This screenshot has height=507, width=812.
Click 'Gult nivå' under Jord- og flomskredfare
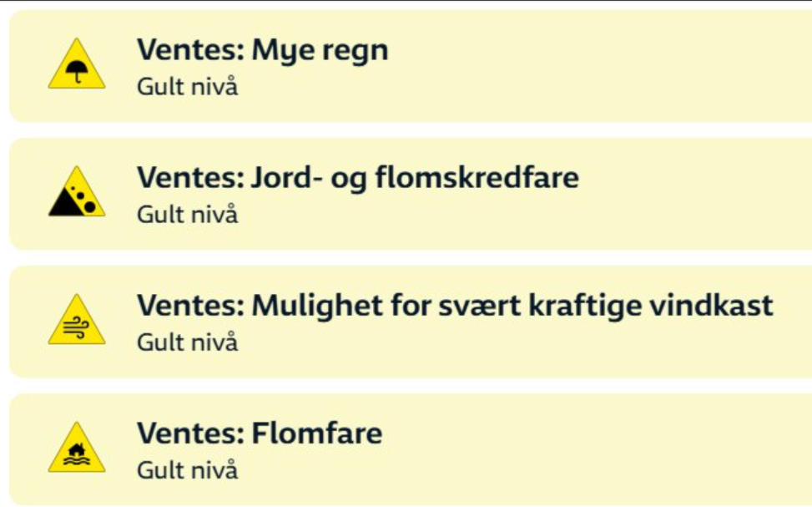coord(187,215)
